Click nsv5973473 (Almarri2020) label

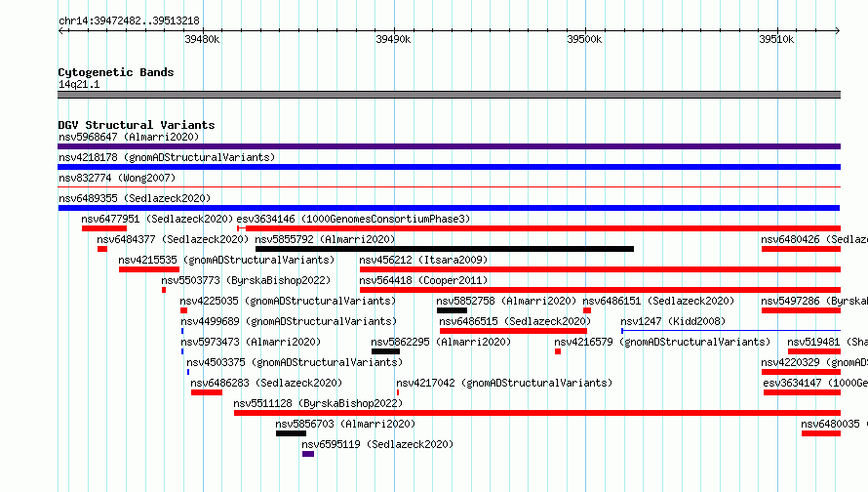pyautogui.click(x=251, y=342)
